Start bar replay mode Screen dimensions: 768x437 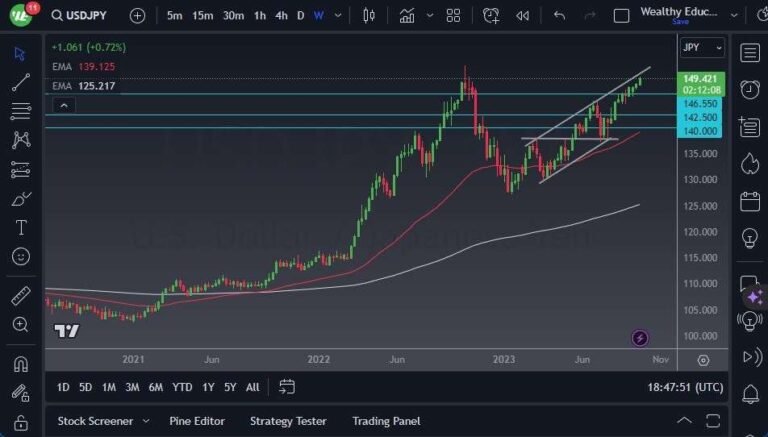point(522,16)
